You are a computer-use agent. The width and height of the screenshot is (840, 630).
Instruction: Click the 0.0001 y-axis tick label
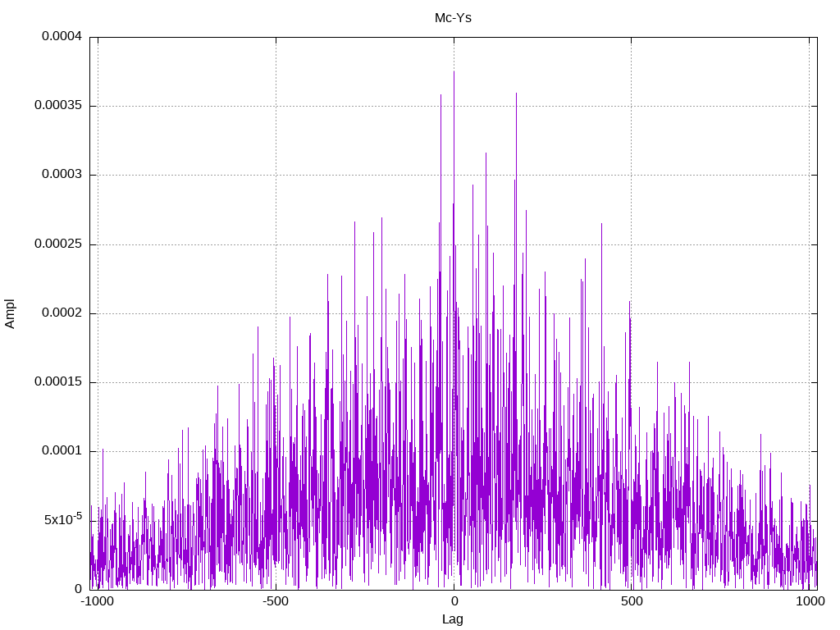click(62, 451)
